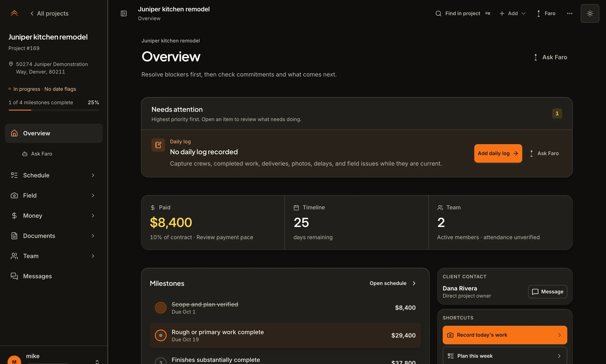
Task: Open Ask Faro sidebar sub-item
Action: pyautogui.click(x=37, y=154)
